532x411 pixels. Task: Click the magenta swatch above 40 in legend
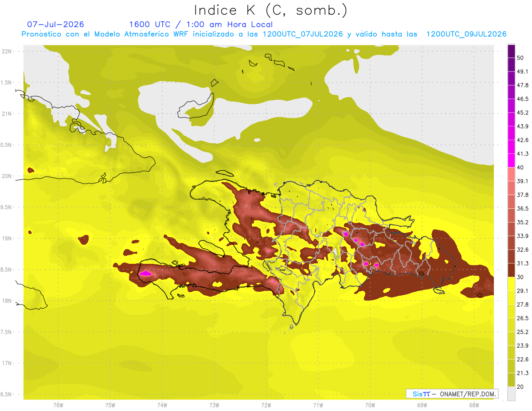(511, 160)
